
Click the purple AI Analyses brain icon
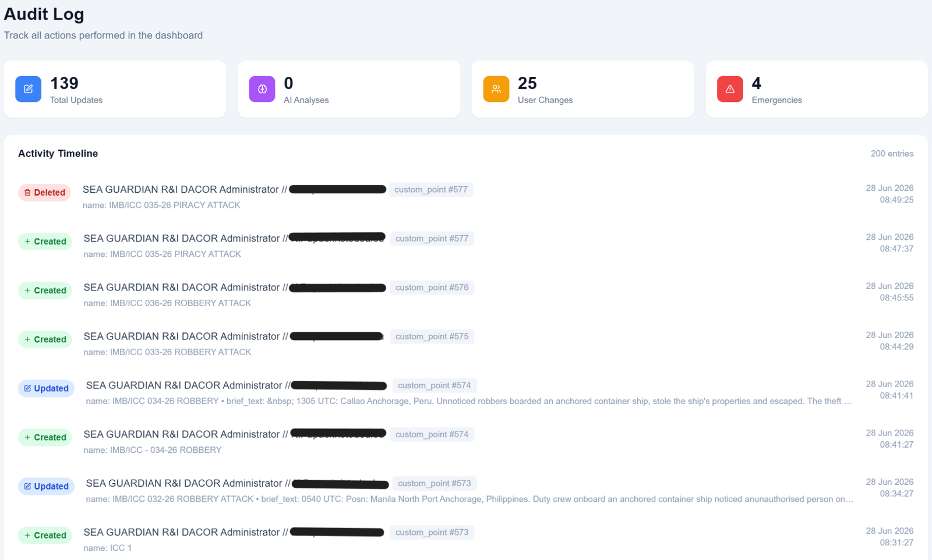point(262,89)
